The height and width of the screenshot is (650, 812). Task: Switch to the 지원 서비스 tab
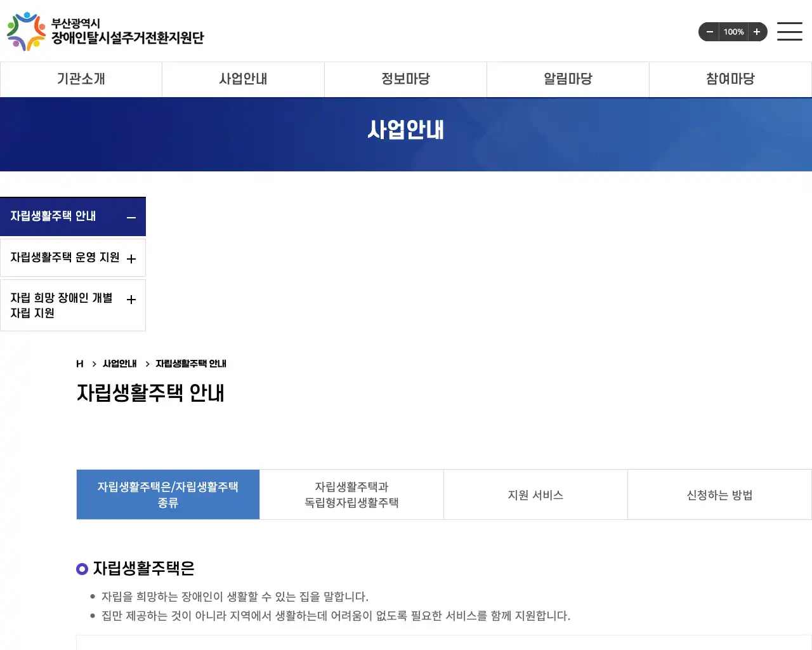pyautogui.click(x=536, y=494)
